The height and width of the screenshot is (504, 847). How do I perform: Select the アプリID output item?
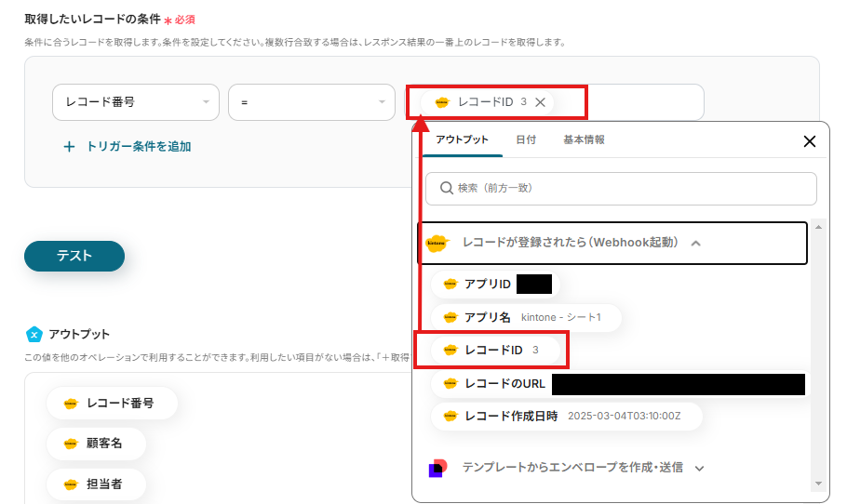(495, 284)
